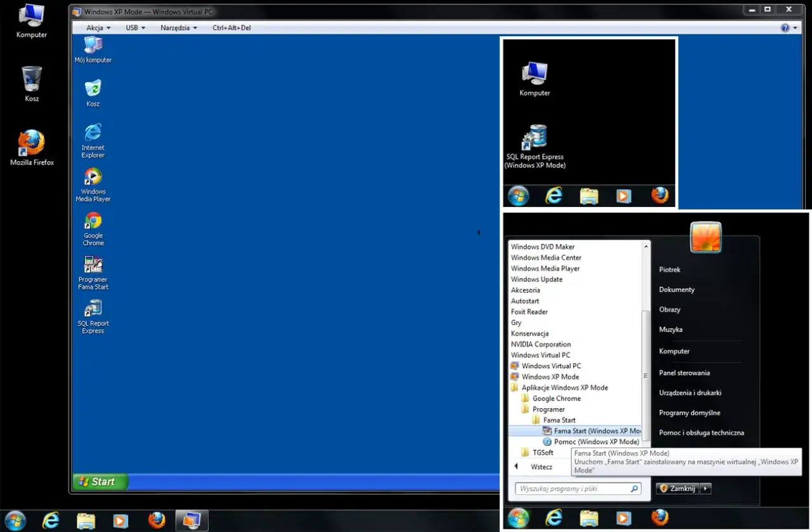
Task: Click the XP Mode help question mark icon
Action: coord(785,28)
